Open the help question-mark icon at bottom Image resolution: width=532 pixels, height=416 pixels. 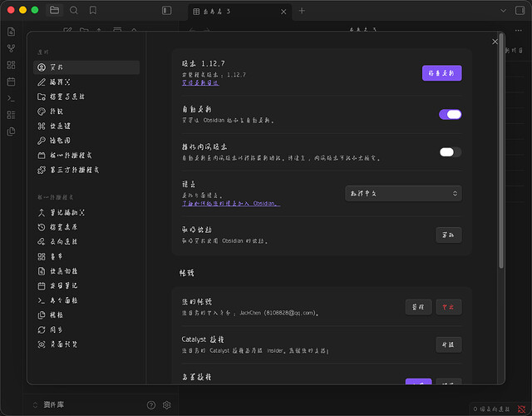(151, 405)
